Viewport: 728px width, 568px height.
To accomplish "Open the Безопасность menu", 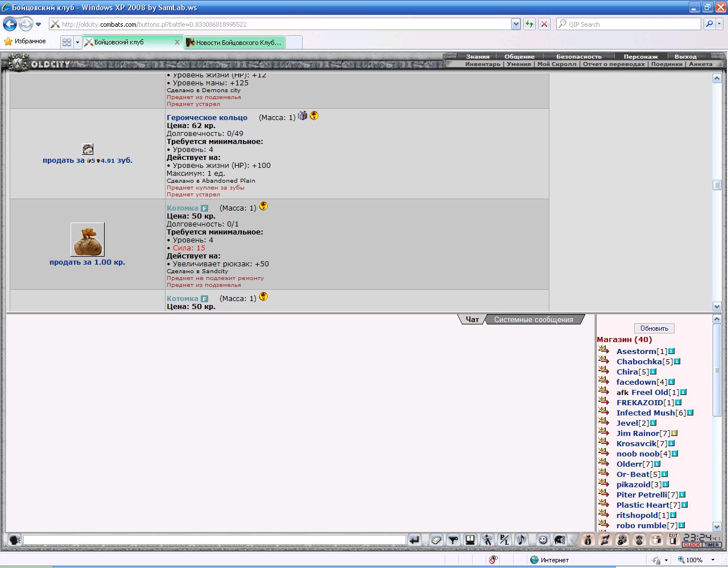I will click(x=578, y=56).
